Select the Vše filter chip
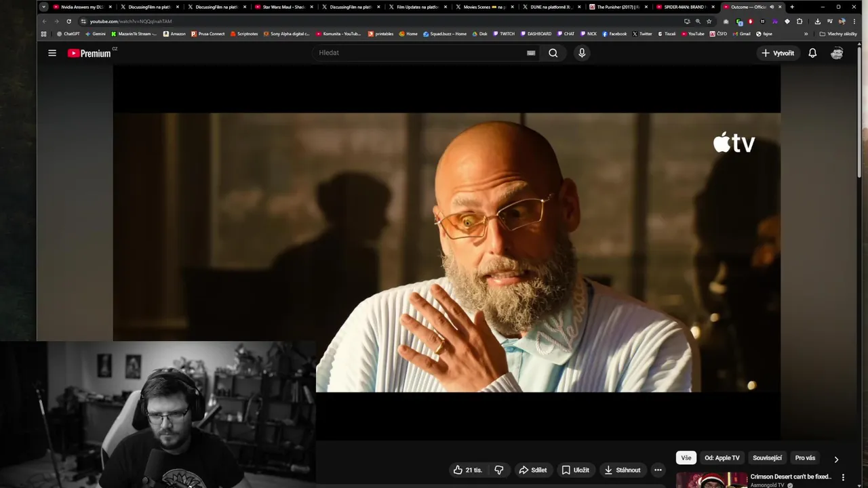The width and height of the screenshot is (868, 488). click(686, 458)
